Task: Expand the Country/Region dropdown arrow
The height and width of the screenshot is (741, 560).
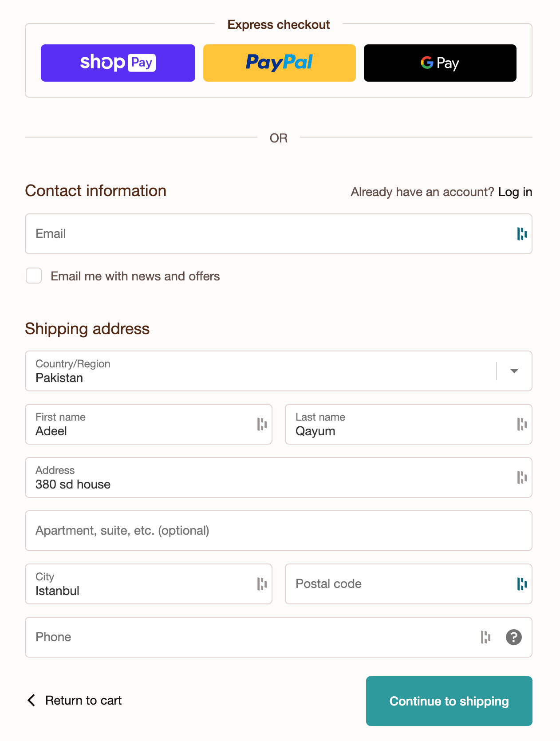Action: (x=514, y=371)
